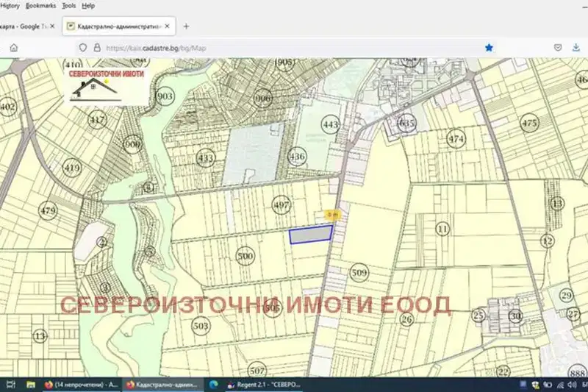Launch Microsoft Edge from the taskbar
This screenshot has height=392, width=588.
[214, 385]
